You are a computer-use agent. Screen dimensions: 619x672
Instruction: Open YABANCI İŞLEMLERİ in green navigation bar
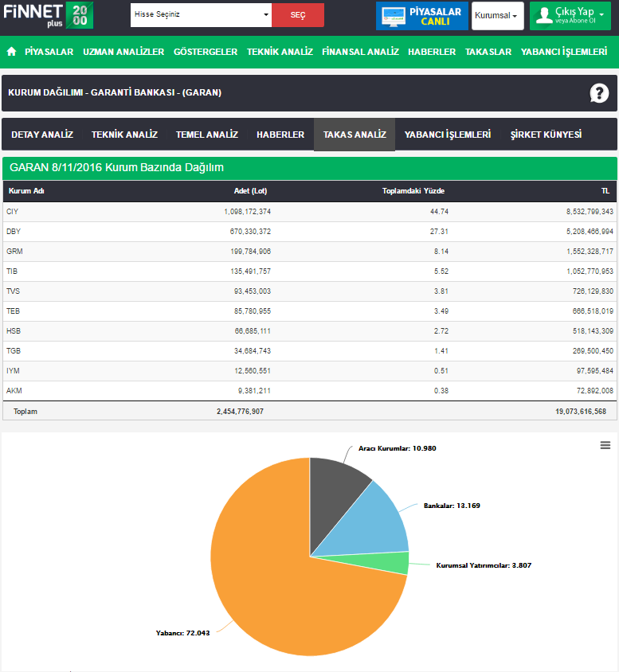coord(564,52)
